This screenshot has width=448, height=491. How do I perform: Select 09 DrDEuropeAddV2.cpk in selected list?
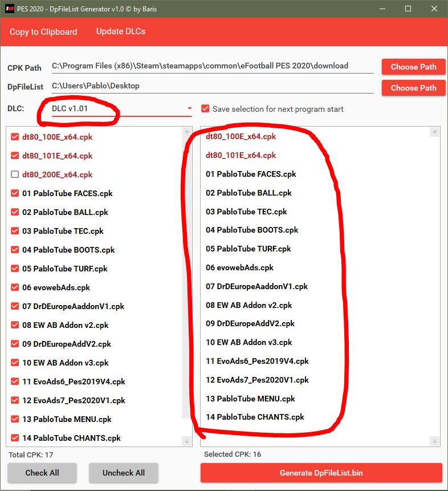coord(250,324)
